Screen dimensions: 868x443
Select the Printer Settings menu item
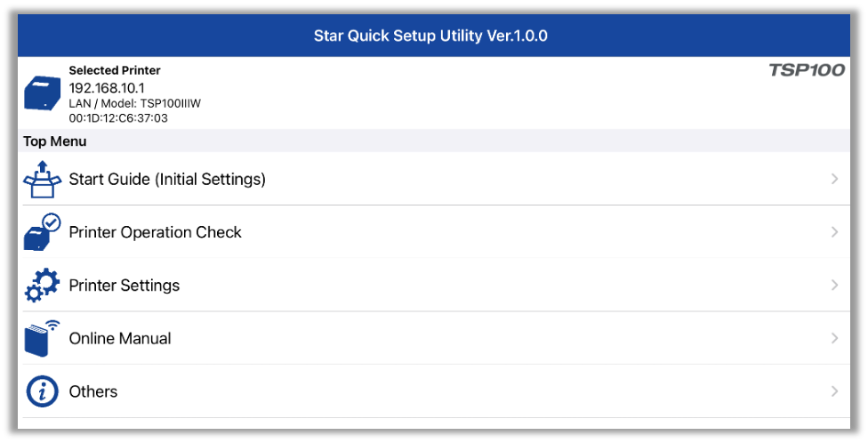[x=125, y=286]
